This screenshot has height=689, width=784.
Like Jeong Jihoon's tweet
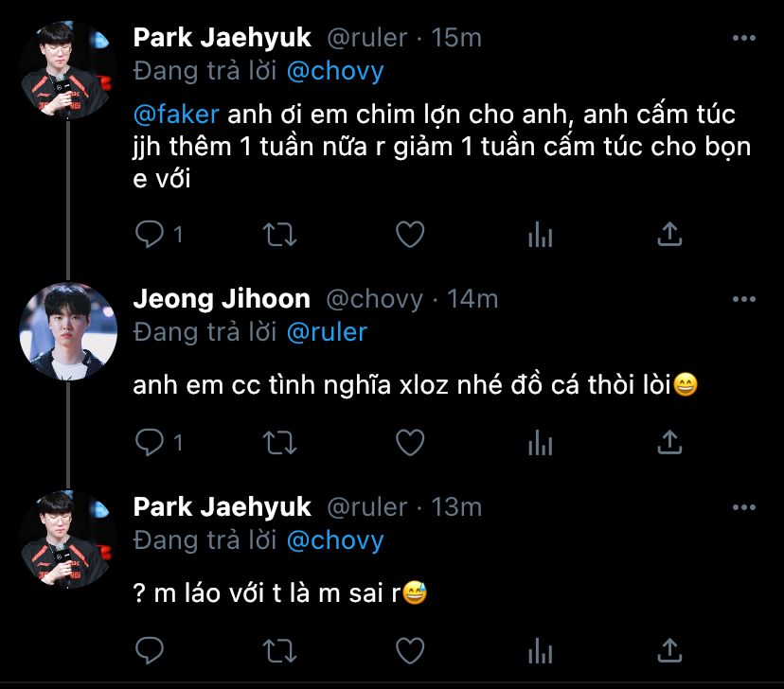click(409, 442)
